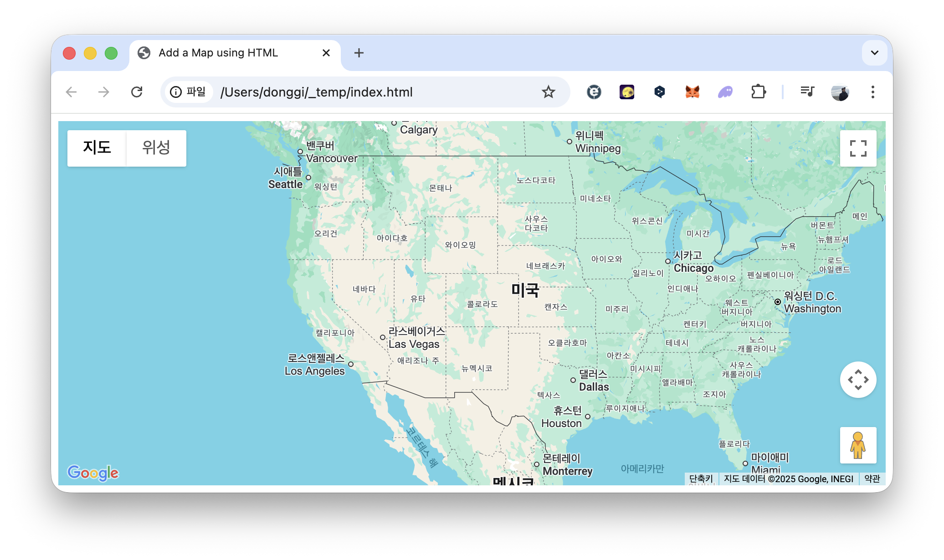The width and height of the screenshot is (944, 560).
Task: Open the site info 파일 chip
Action: pyautogui.click(x=188, y=92)
